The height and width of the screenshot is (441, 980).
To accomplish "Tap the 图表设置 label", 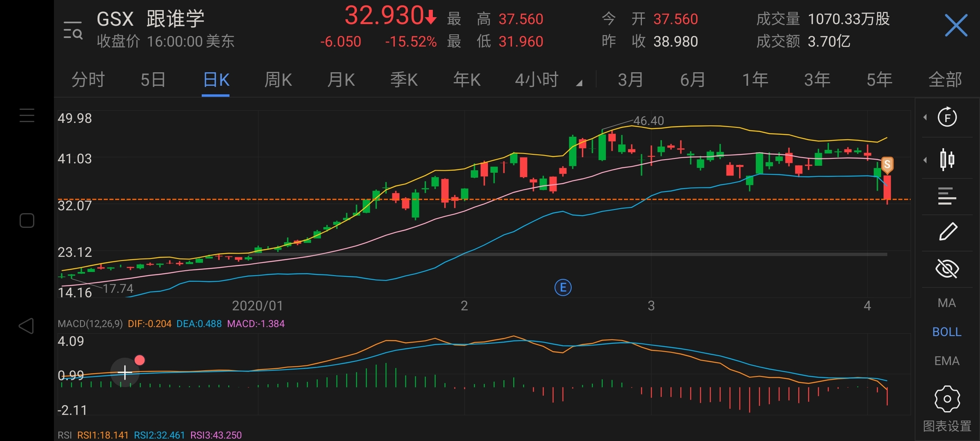I will (947, 426).
